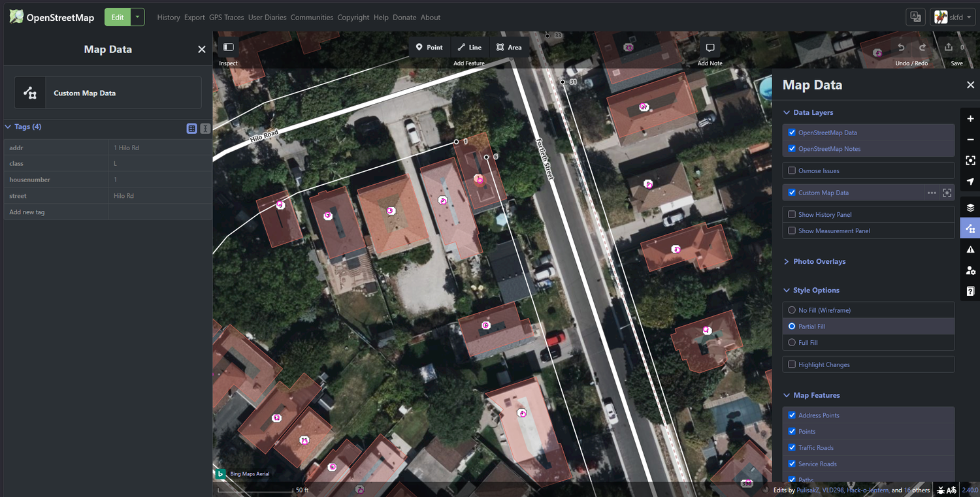Uncheck Address Points feature
Screen dimensions: 980x497
tap(792, 415)
